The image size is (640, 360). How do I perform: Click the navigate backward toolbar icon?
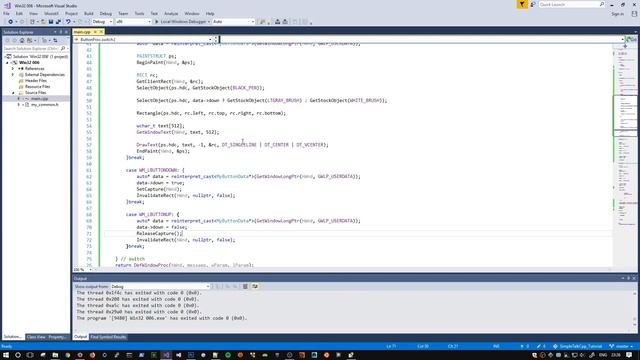10,22
